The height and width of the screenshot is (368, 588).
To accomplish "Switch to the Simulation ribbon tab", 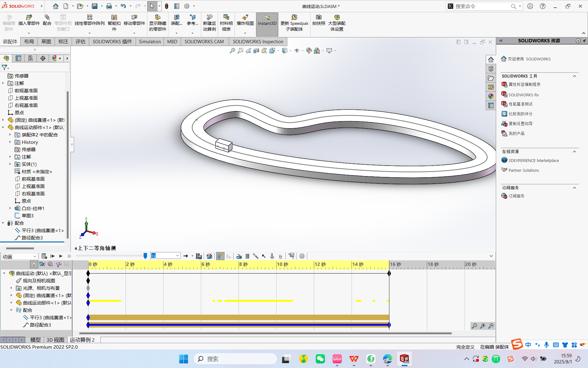I will tap(149, 41).
